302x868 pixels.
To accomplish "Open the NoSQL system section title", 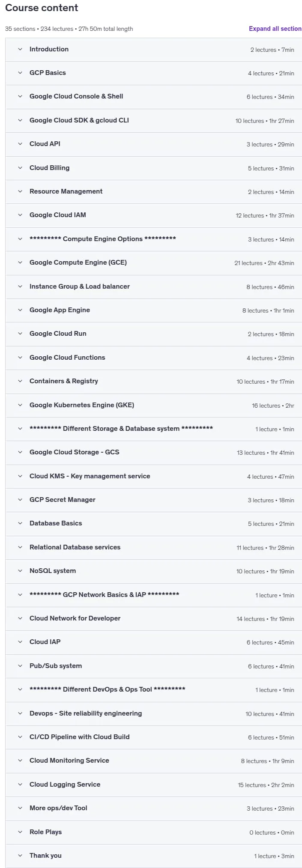I will point(53,571).
